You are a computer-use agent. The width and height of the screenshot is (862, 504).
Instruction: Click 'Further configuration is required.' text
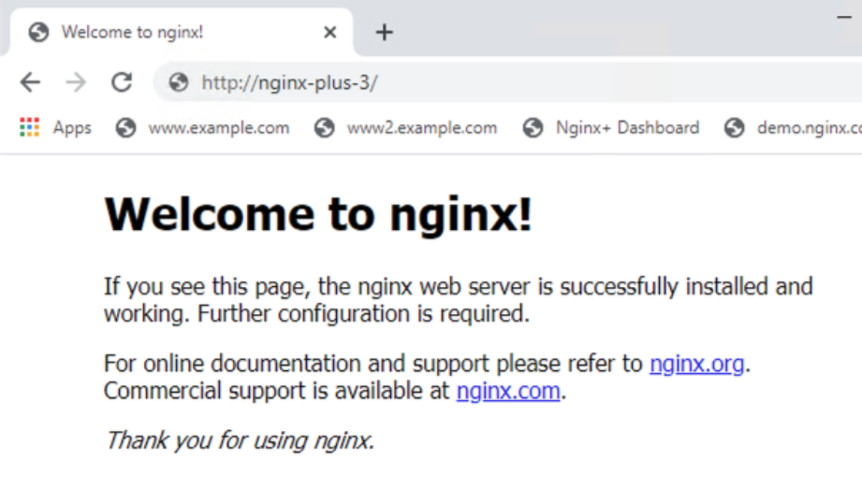pyautogui.click(x=363, y=314)
